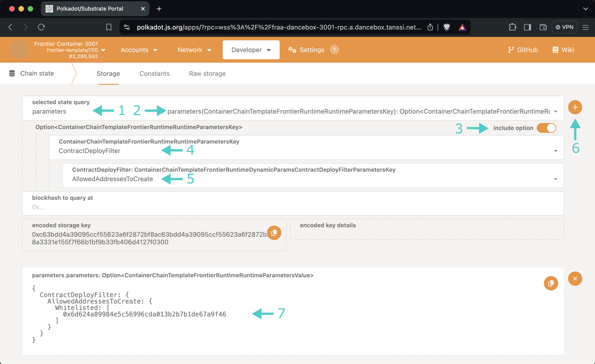The width and height of the screenshot is (595, 364).
Task: Switch to the Storage tab
Action: (108, 74)
